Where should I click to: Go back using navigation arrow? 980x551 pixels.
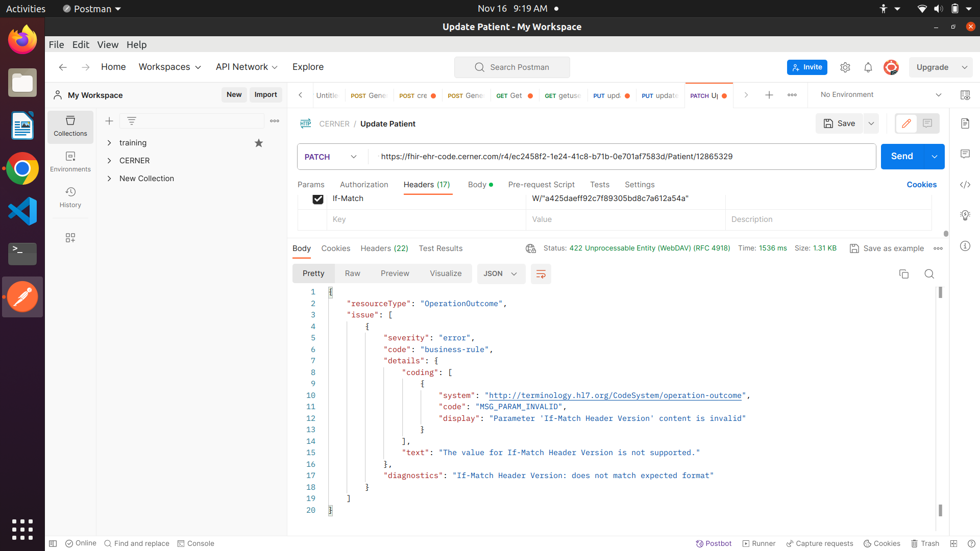click(x=63, y=67)
